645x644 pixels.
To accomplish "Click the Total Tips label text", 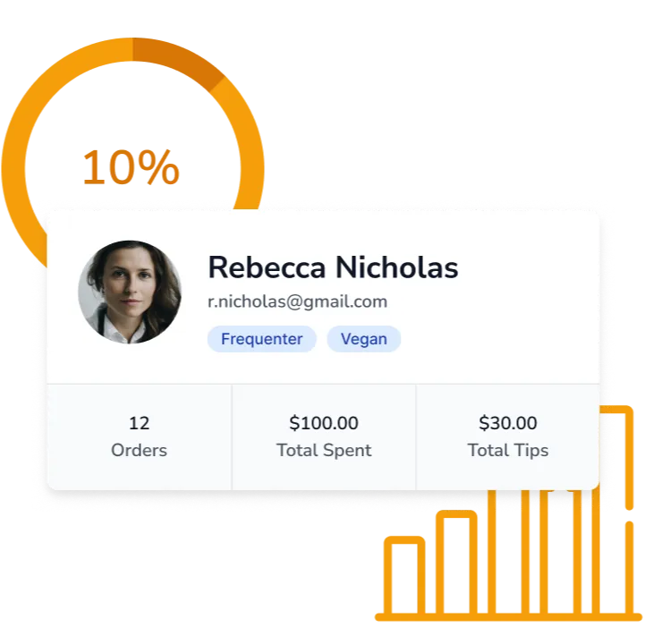I will 507,450.
